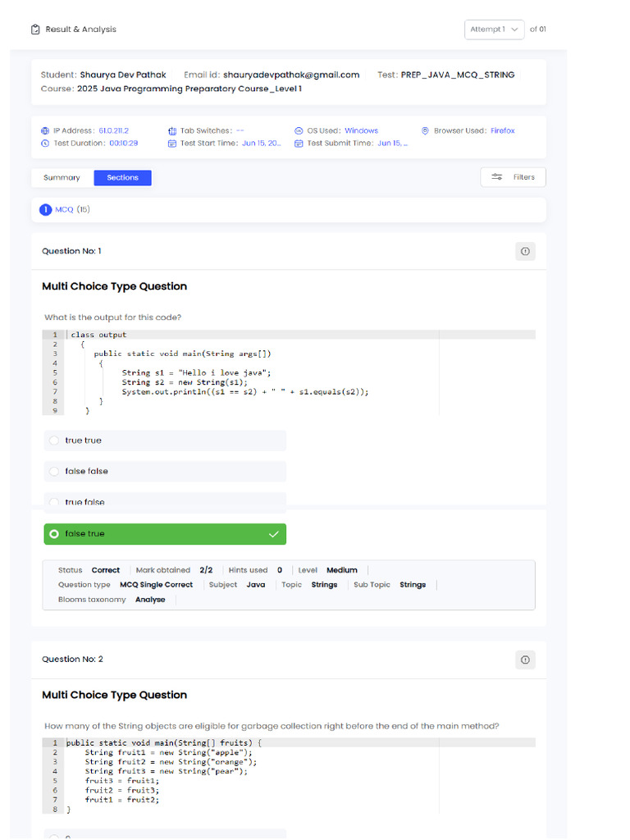Click the Test Duration clock icon

45,144
